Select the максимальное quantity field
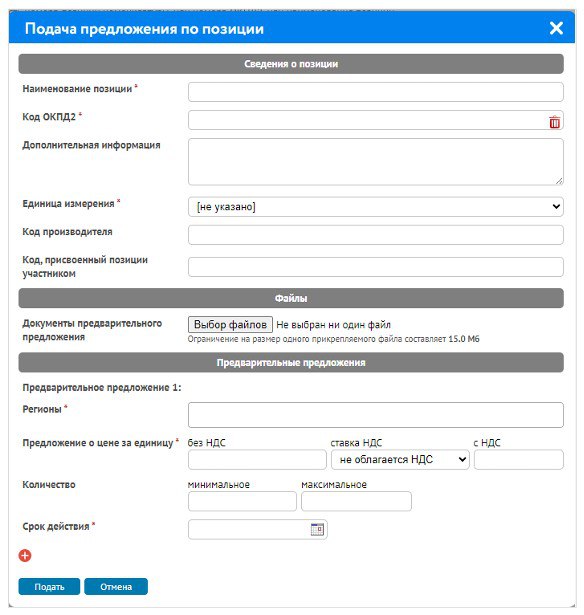The height and width of the screenshot is (615, 584). point(356,501)
